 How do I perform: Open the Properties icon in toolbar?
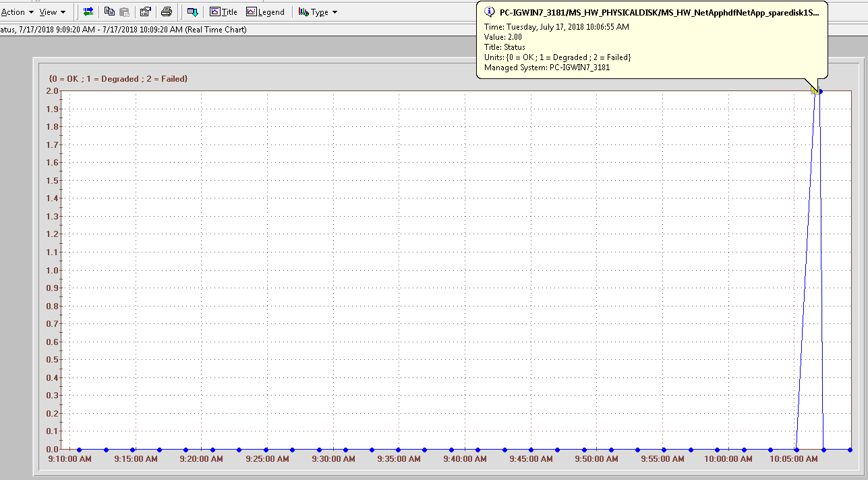pos(146,12)
